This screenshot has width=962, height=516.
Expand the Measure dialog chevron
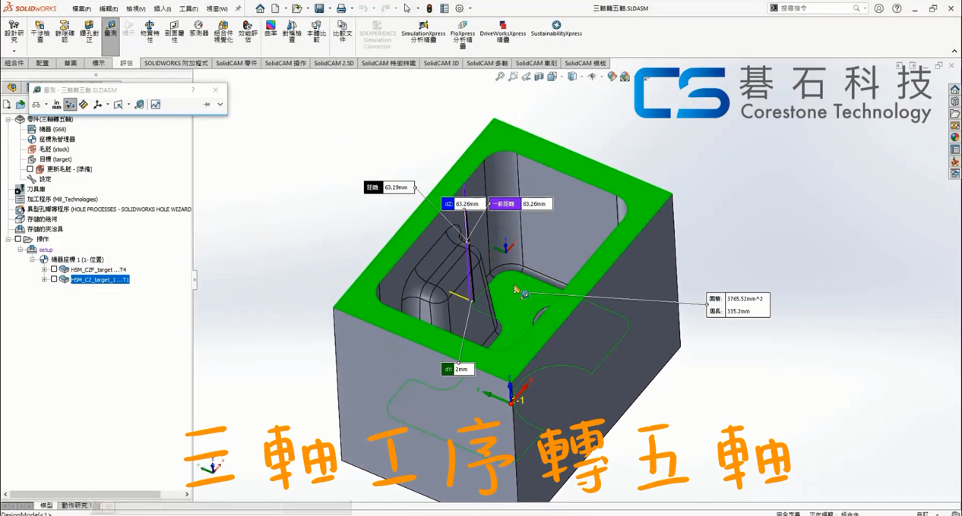click(x=220, y=104)
